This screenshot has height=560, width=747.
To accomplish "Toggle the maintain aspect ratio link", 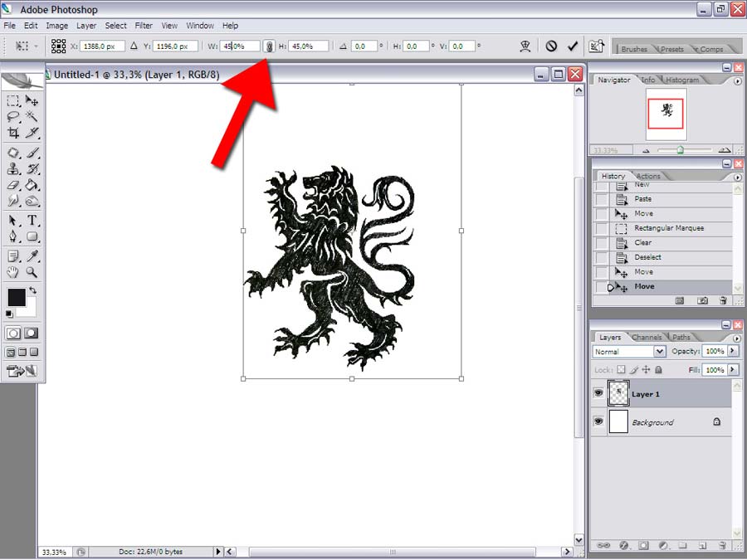I will 270,46.
